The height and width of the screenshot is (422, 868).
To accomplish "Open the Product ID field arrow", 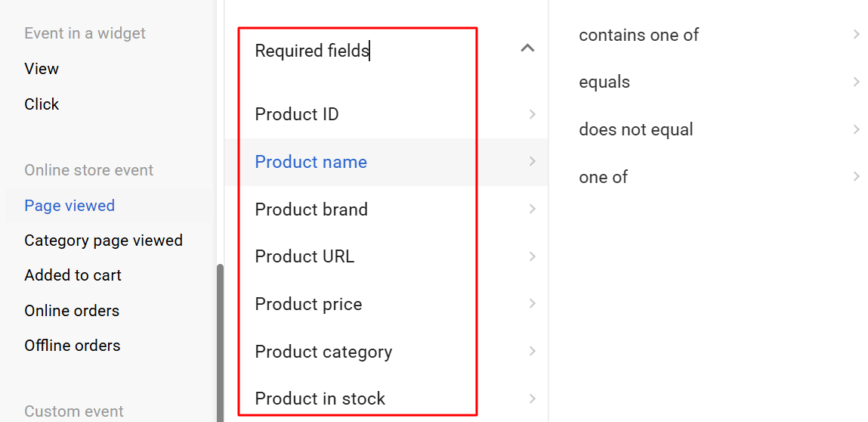I will pyautogui.click(x=533, y=114).
